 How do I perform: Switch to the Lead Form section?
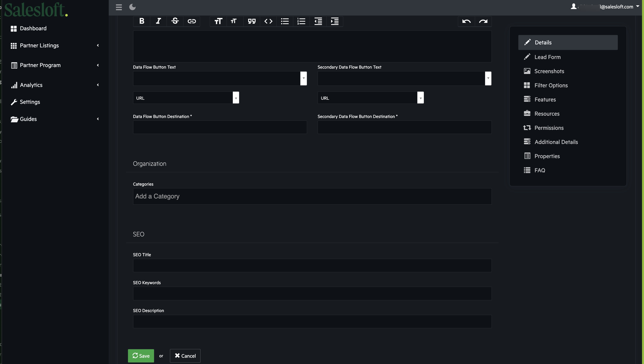548,57
